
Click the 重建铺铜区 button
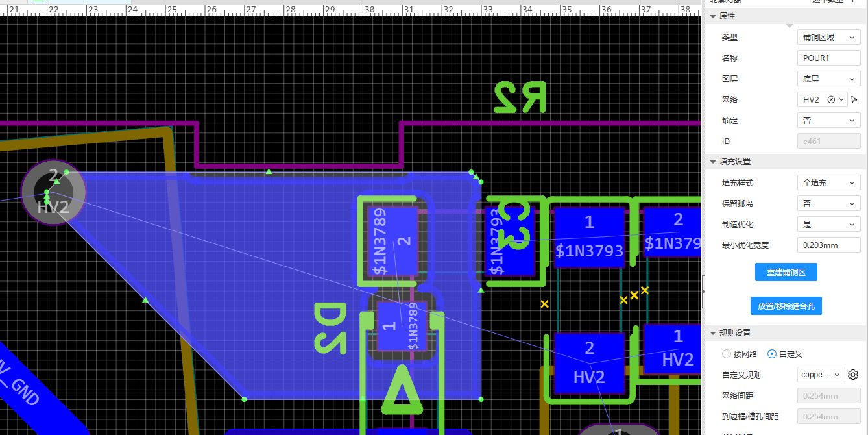pos(786,273)
